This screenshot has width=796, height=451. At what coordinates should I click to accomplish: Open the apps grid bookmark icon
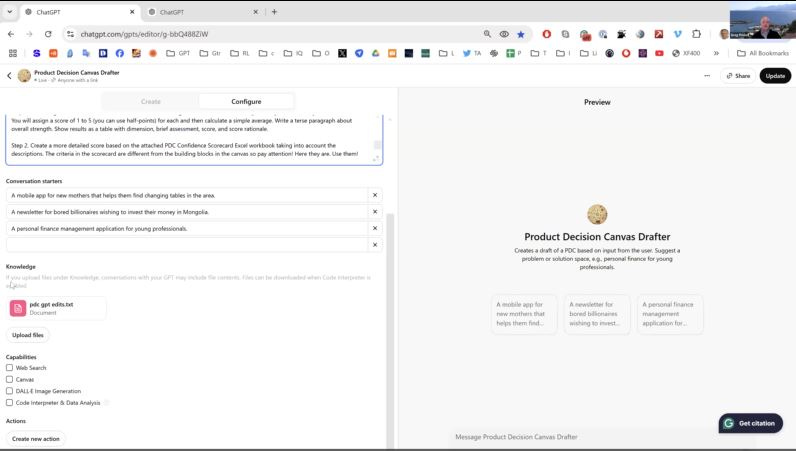13,53
